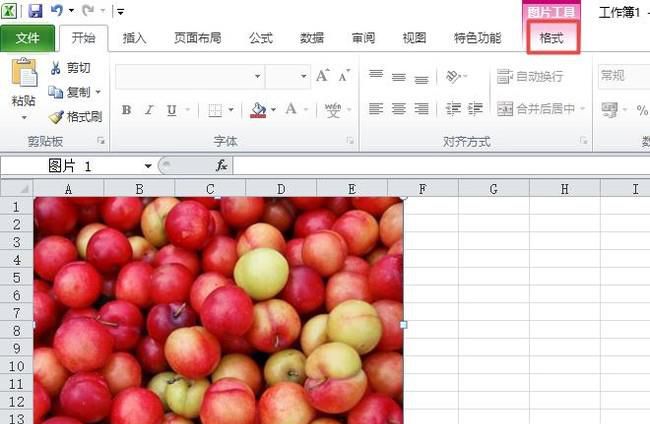Open the 公式 (Formulas) tab

[261, 38]
